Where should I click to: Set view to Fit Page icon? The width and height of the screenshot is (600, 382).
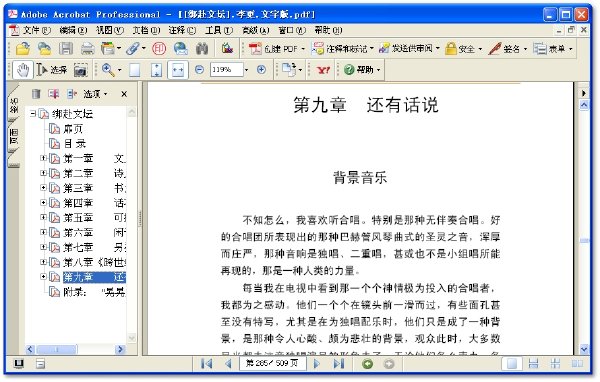click(156, 70)
